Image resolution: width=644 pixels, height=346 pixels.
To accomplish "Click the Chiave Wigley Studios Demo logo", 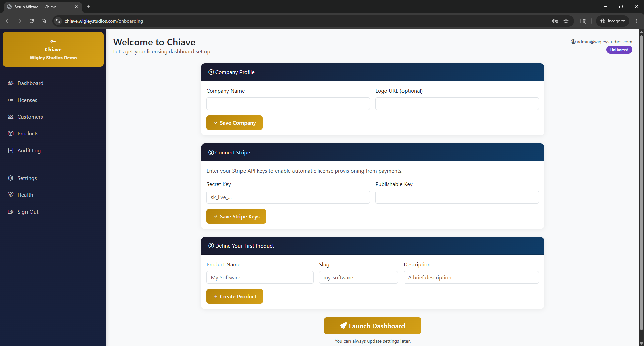I will 53,49.
